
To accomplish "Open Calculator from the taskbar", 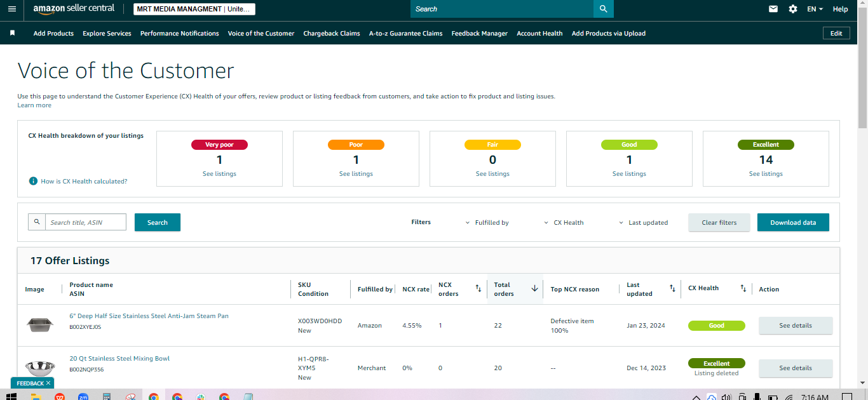I will click(107, 396).
